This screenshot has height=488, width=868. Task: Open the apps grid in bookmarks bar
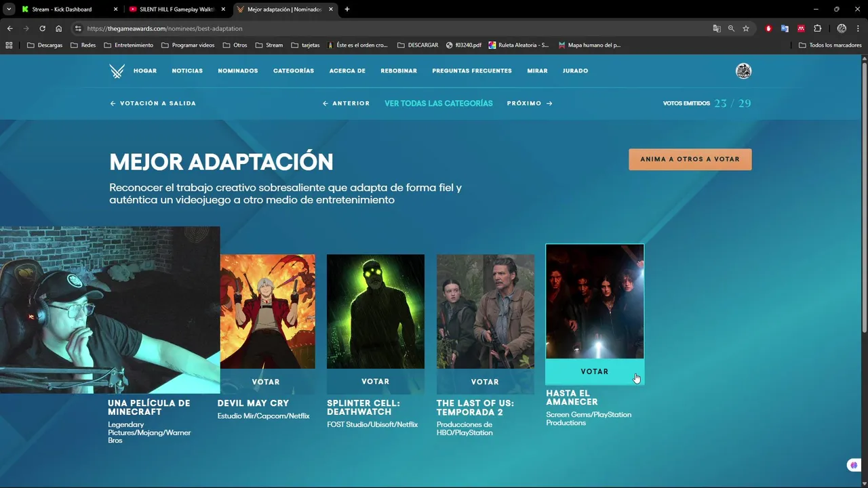pos(9,45)
